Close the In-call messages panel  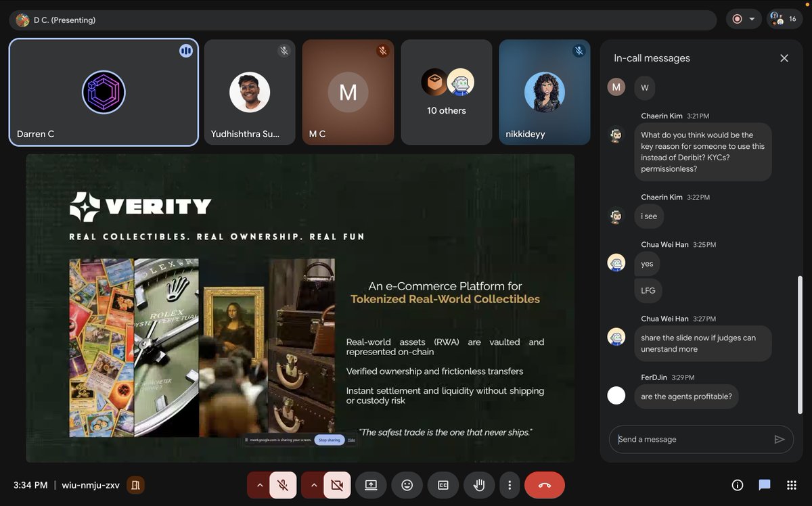tap(784, 58)
